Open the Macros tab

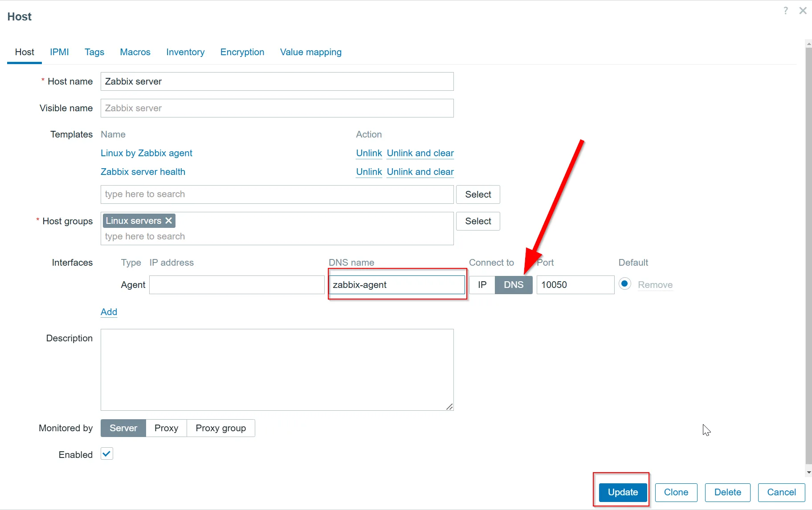(x=135, y=52)
